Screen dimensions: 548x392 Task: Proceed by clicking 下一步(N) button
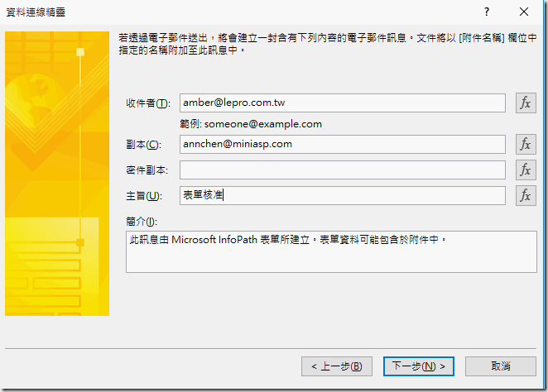418,366
